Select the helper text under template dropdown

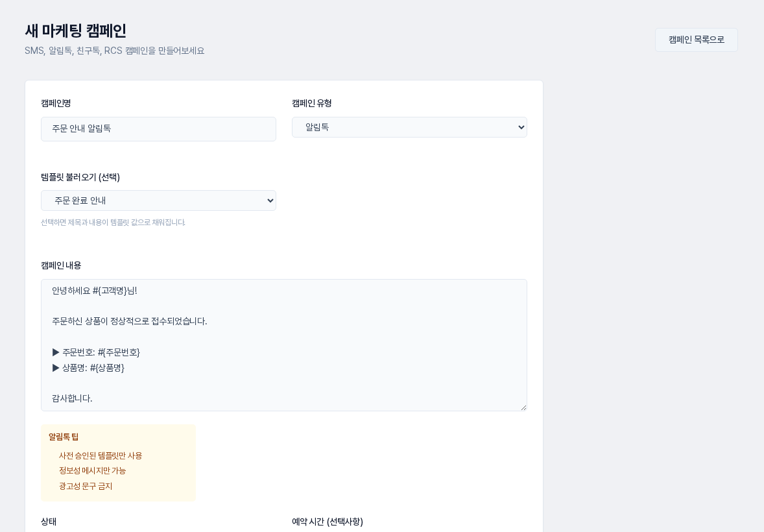(x=113, y=223)
